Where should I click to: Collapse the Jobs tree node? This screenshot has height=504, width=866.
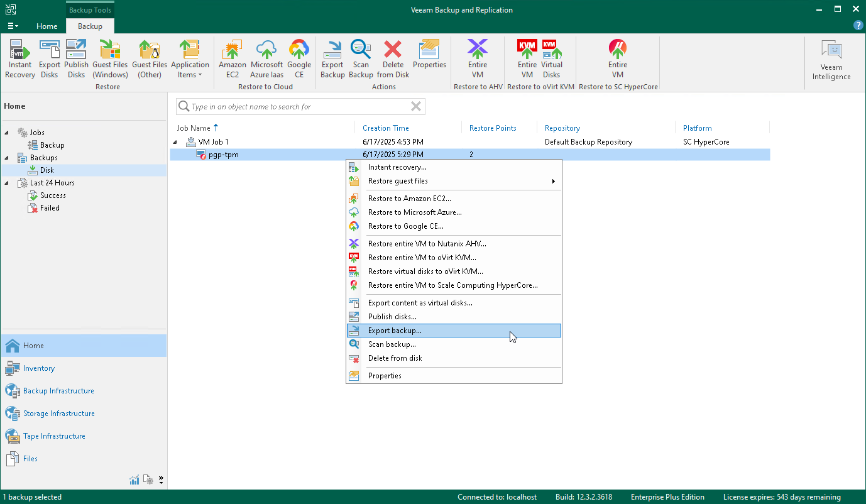coord(7,133)
